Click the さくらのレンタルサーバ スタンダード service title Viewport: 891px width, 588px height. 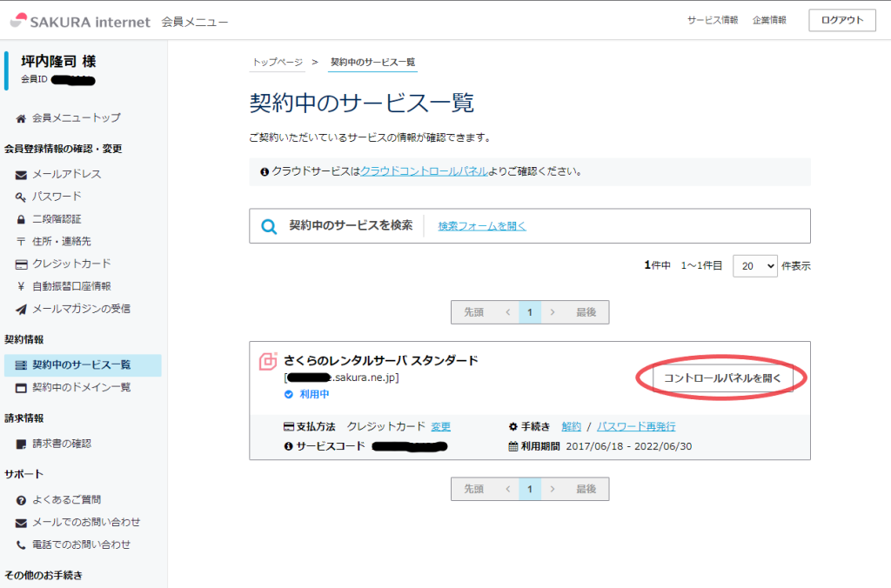tap(381, 360)
